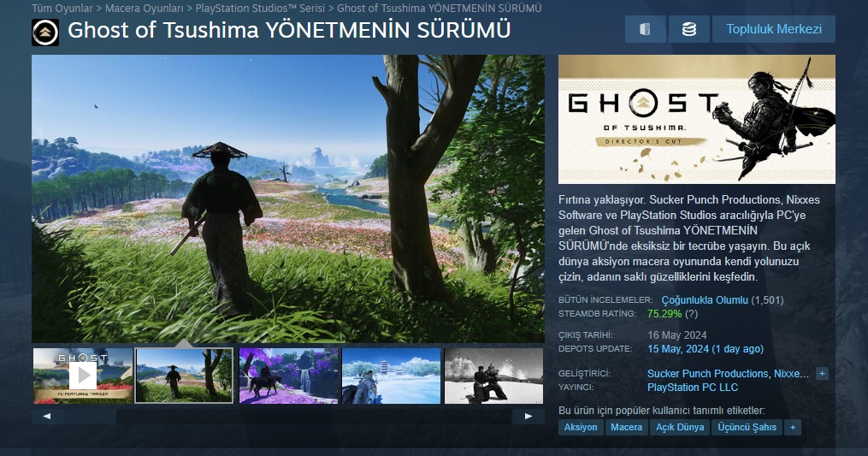This screenshot has width=868, height=456.
Task: Expand the developer list with plus button
Action: pyautogui.click(x=822, y=374)
